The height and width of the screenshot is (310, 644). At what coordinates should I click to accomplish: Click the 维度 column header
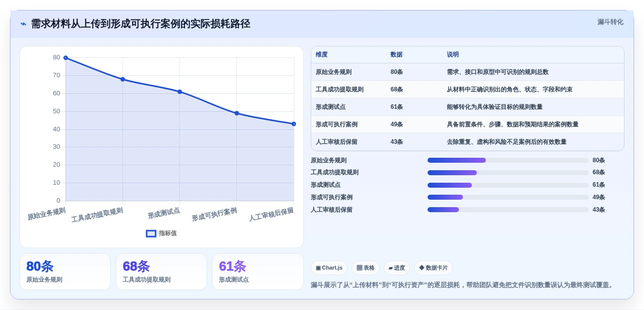(322, 54)
